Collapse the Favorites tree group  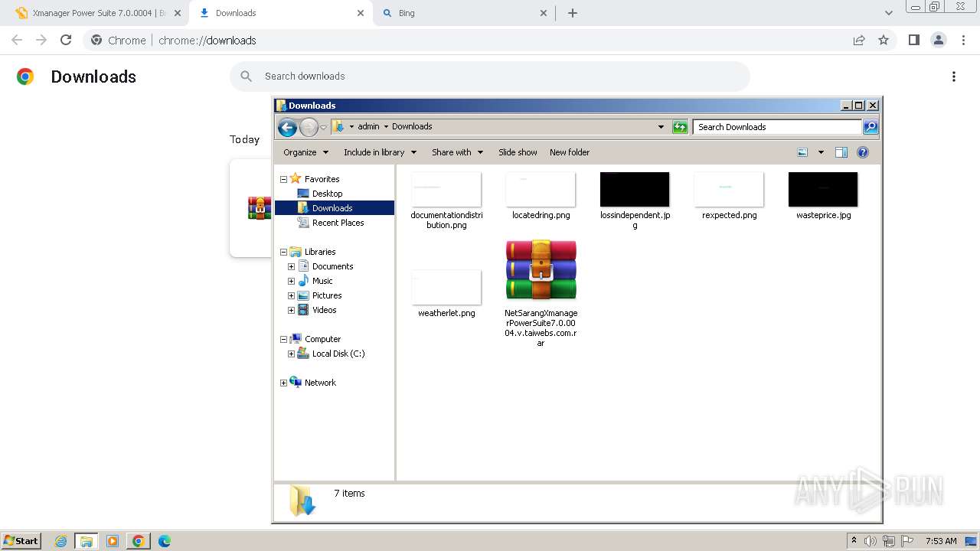point(283,179)
